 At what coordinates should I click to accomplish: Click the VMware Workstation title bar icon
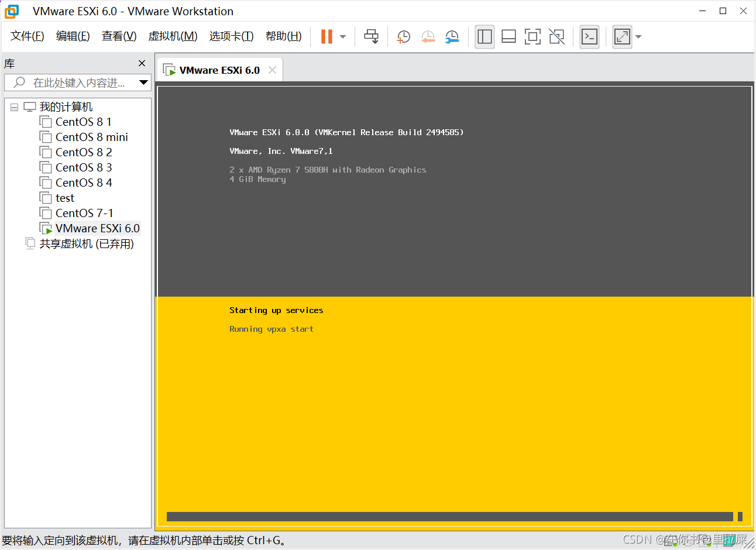pyautogui.click(x=12, y=11)
